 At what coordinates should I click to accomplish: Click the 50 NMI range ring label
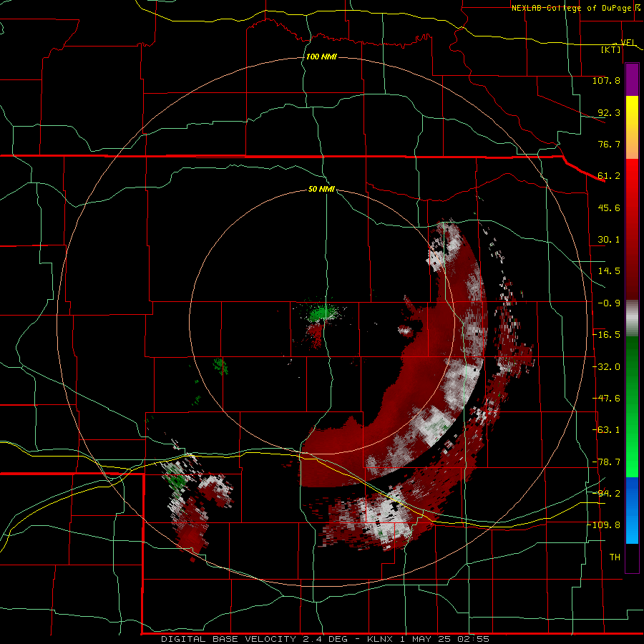pyautogui.click(x=321, y=190)
